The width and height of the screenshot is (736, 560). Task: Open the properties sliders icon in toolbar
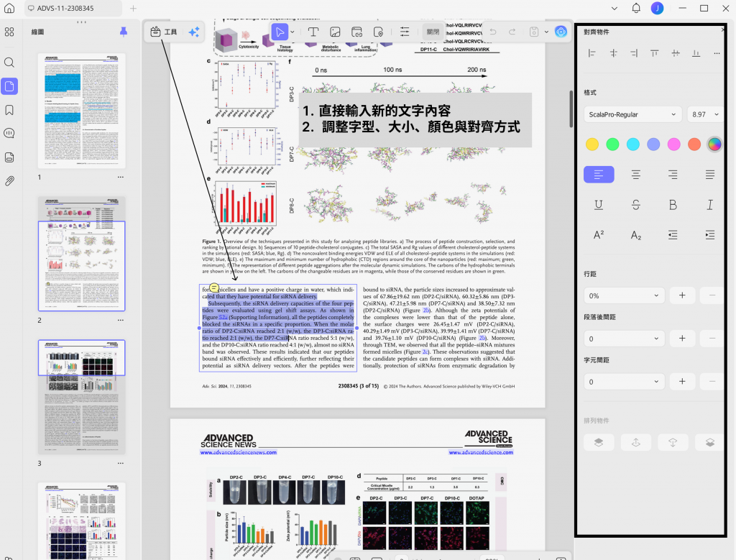coord(405,32)
